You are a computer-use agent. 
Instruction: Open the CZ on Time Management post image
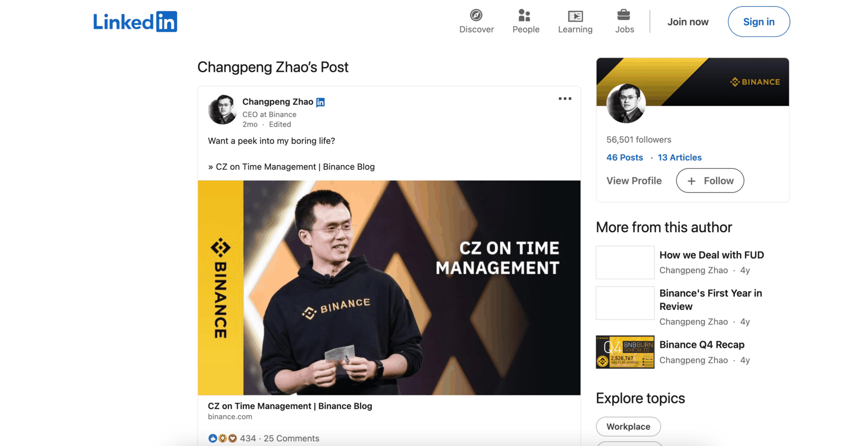coord(389,288)
